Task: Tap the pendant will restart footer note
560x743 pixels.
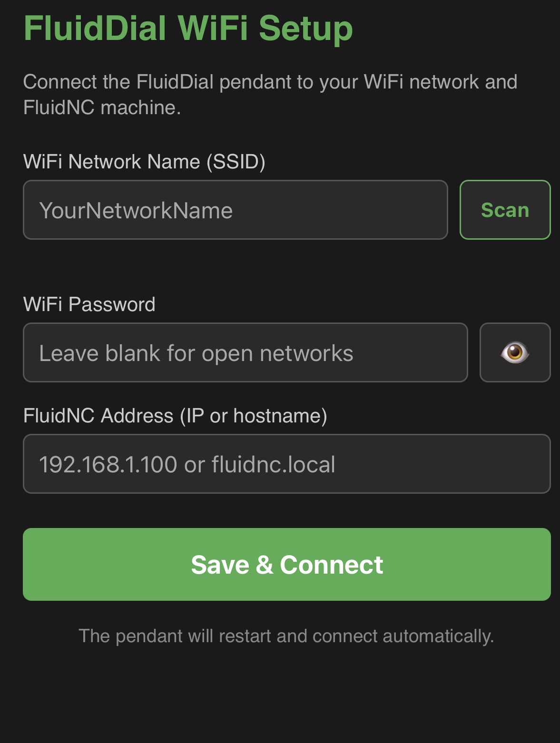Action: (286, 636)
